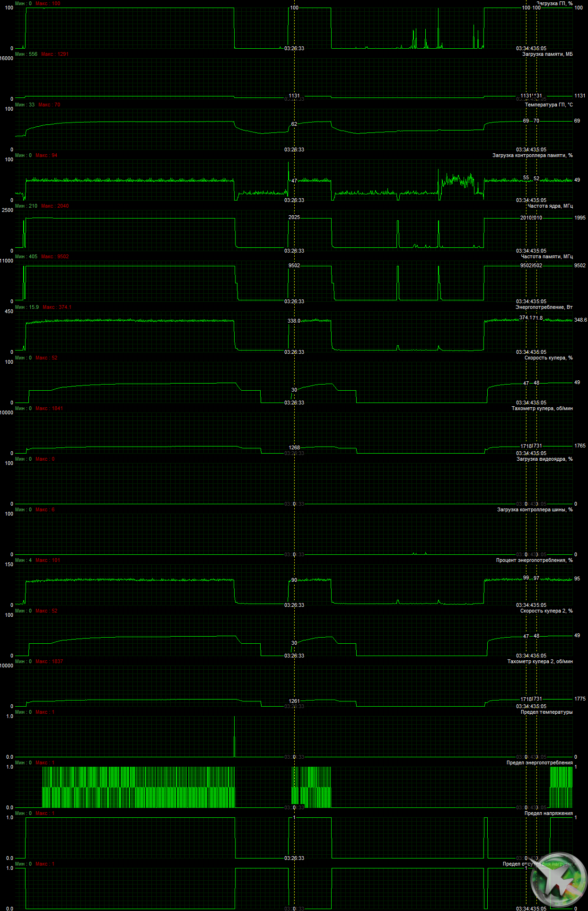Select 'Мин : 210' core clock minimum

pos(26,206)
